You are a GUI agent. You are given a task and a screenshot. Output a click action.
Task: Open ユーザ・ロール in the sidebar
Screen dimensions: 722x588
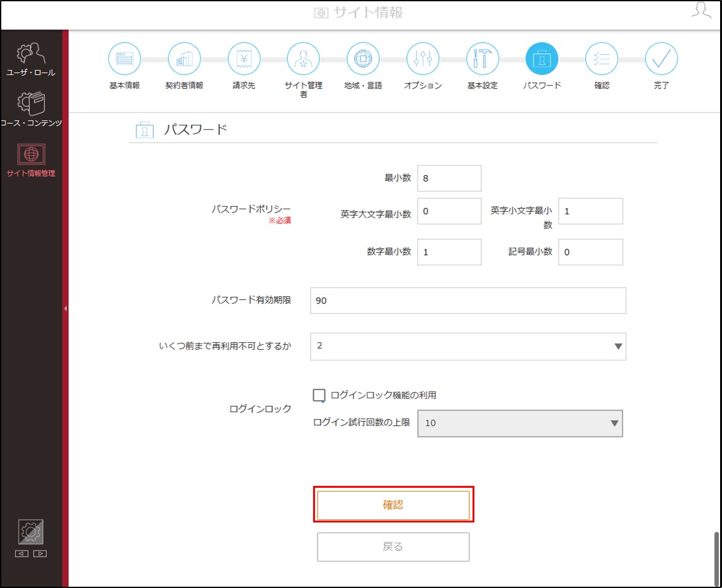[31, 60]
